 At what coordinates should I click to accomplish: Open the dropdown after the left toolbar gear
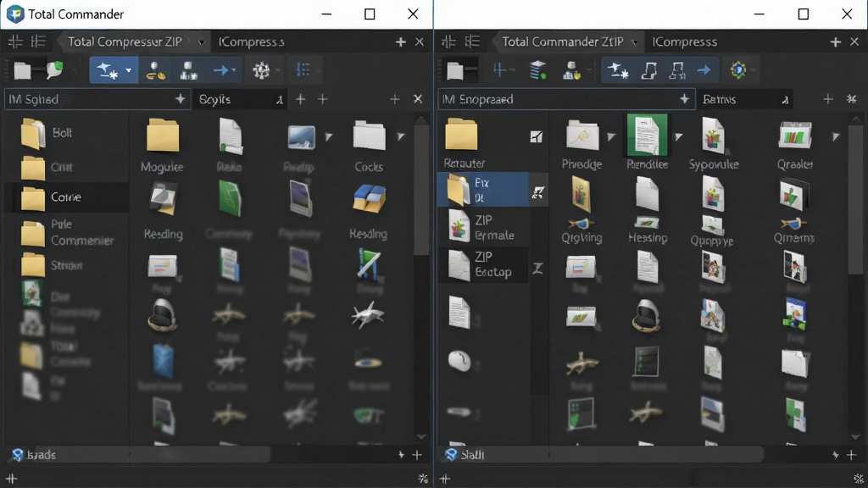pyautogui.click(x=278, y=70)
